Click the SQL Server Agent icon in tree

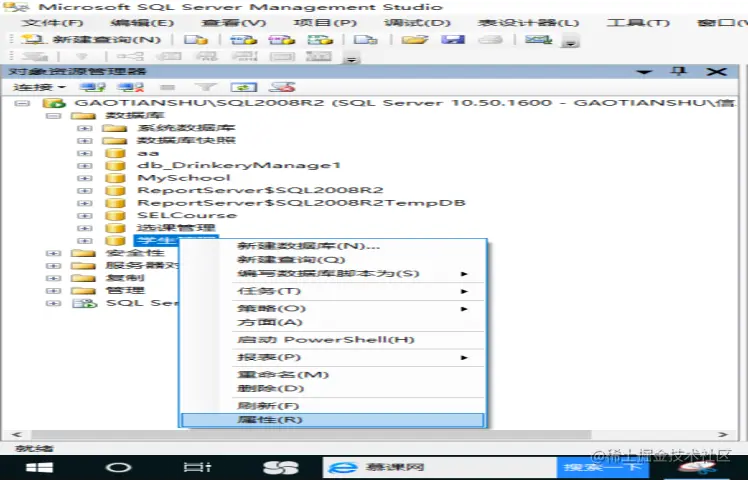[84, 303]
